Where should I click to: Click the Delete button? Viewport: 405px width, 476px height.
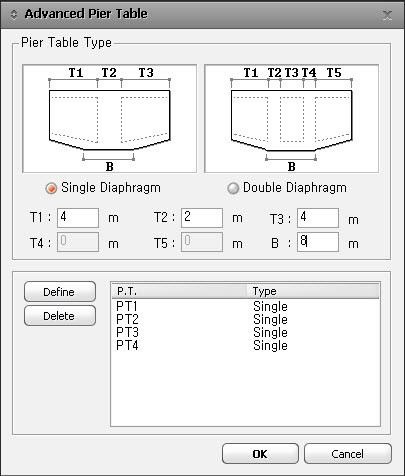click(60, 316)
